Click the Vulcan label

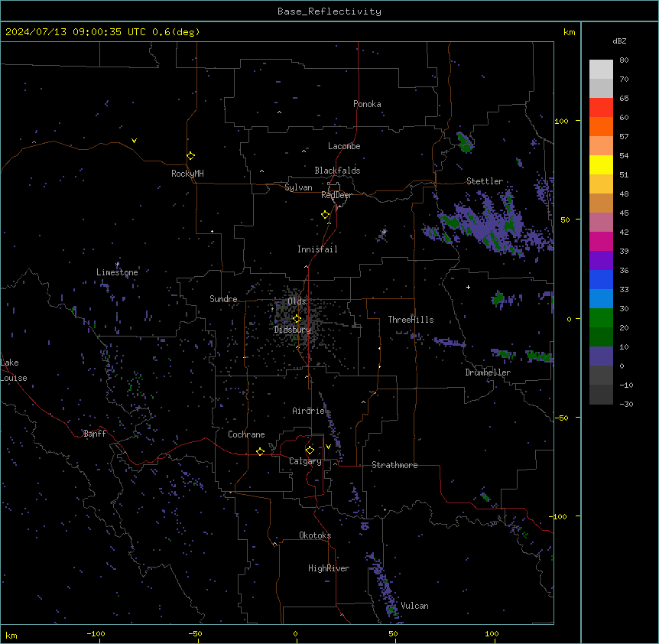pos(414,606)
